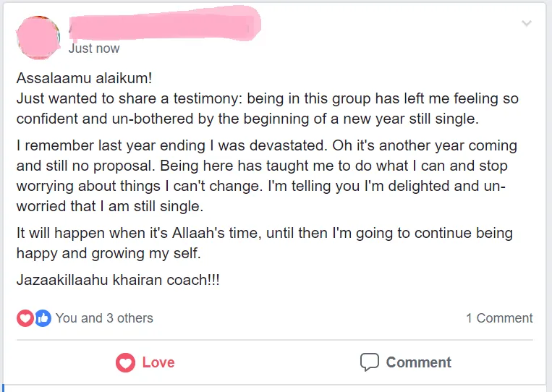Viewport: 552px width, 392px height.
Task: Show who reacted via 'You and 3 others'
Action: coord(104,318)
